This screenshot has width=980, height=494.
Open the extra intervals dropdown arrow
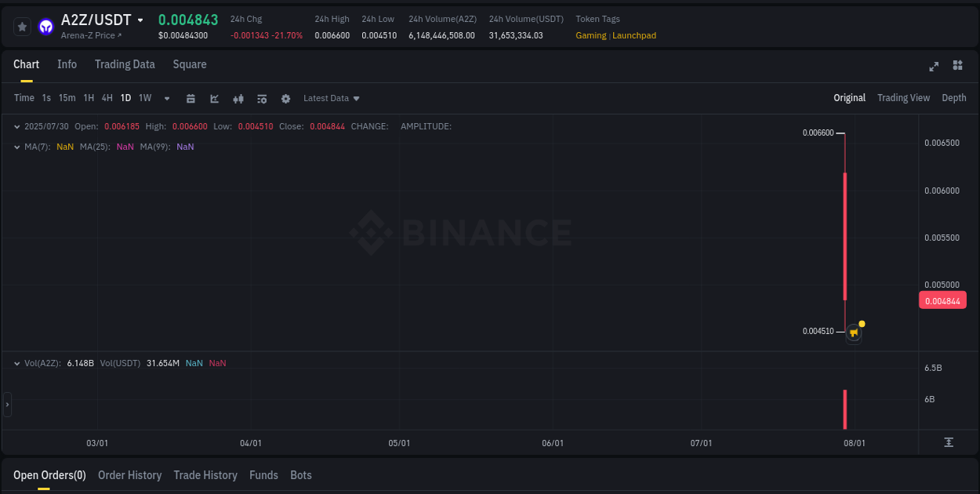(166, 98)
